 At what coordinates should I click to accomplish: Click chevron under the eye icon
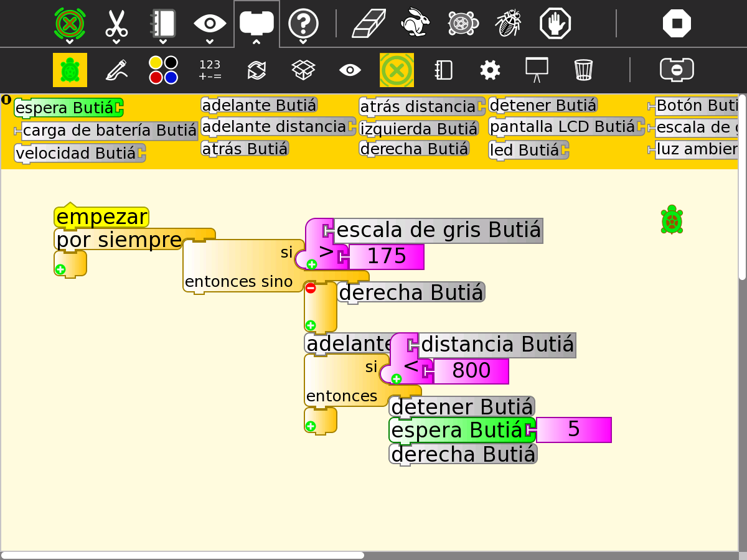coord(210,42)
